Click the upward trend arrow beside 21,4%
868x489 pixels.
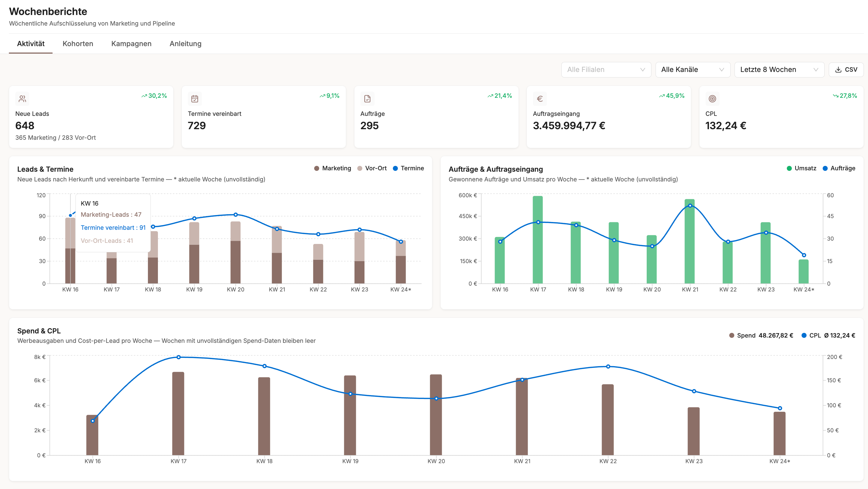(x=490, y=96)
